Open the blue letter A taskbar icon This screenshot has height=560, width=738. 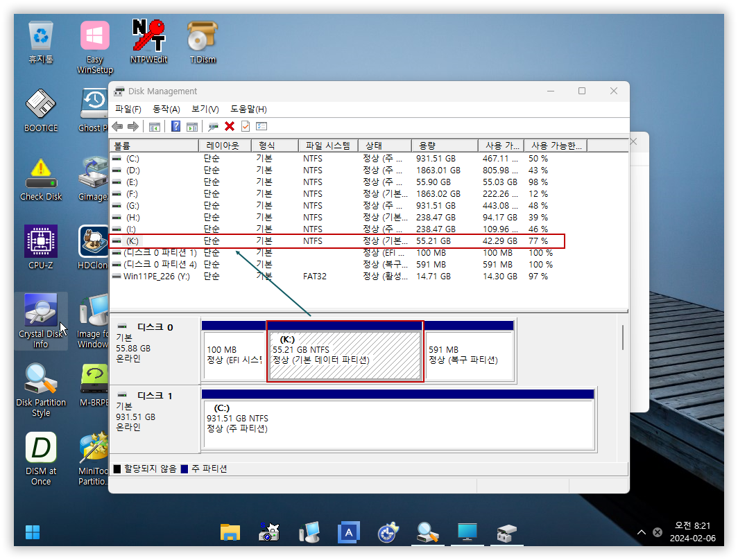pyautogui.click(x=349, y=532)
